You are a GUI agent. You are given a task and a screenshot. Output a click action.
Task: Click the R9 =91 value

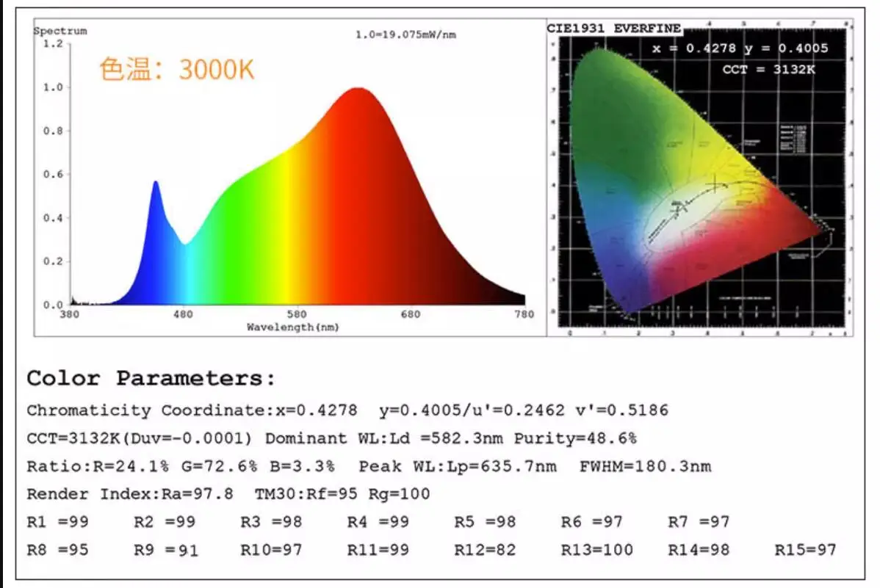166,550
